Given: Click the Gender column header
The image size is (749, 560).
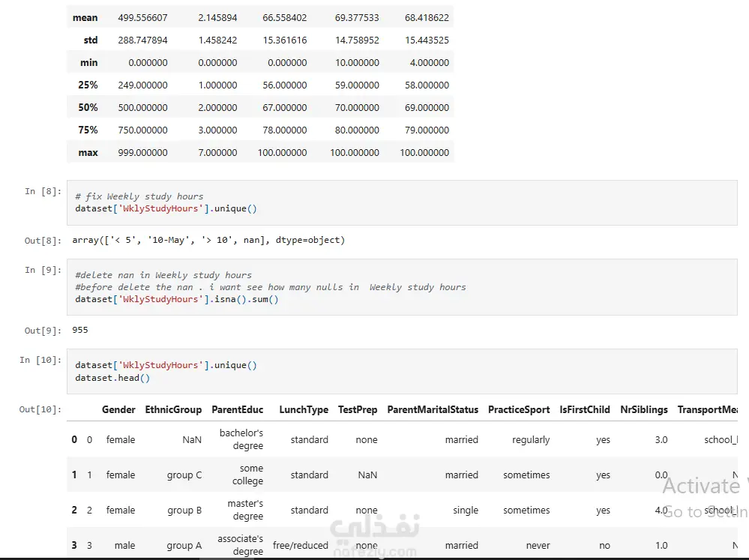Looking at the screenshot, I should click(118, 410).
